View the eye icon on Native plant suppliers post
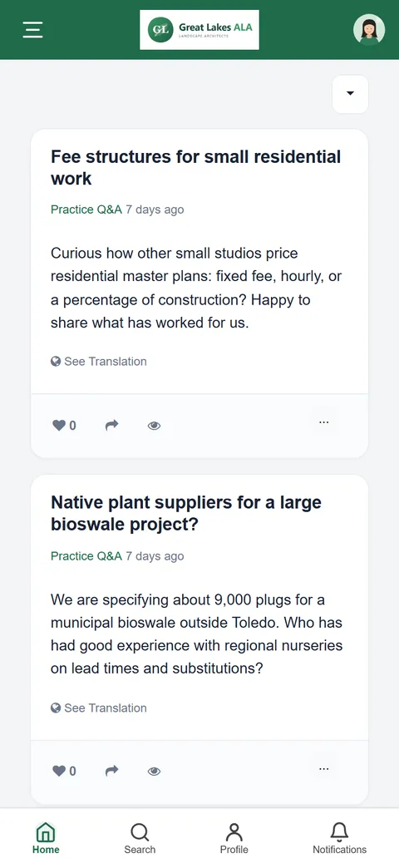Screen dimensions: 399x868 pos(154,771)
